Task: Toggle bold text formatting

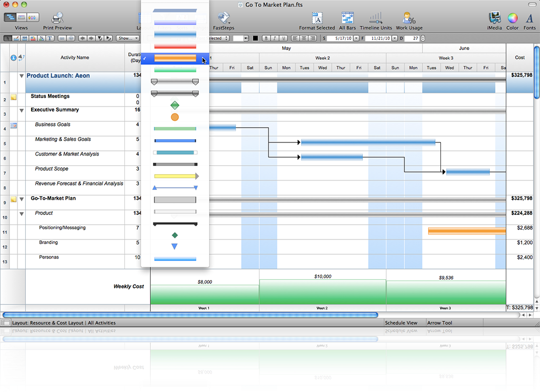Action: pos(266,38)
